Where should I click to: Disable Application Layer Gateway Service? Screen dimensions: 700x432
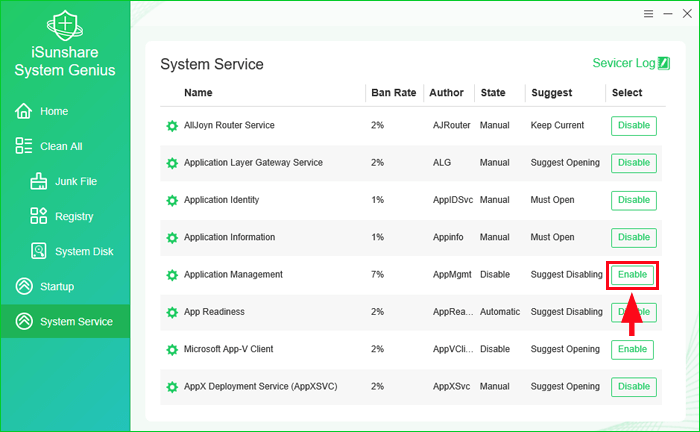[x=633, y=163]
